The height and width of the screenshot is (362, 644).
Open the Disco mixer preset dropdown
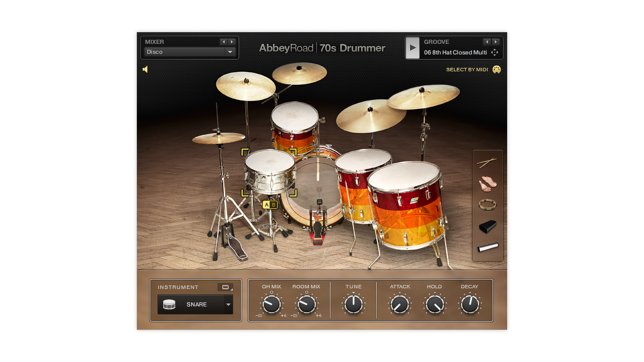230,52
